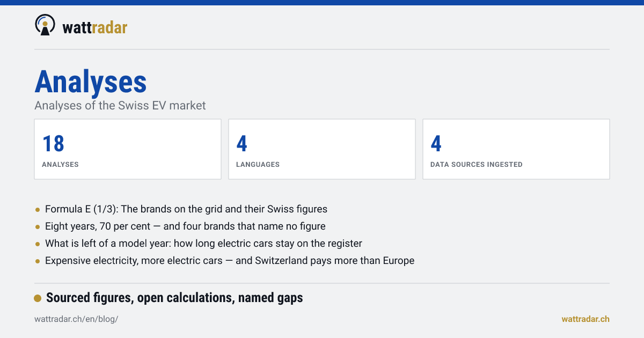Screen dimensions: 644x338
Task: Open the 18 Analyses stat card
Action: 128,149
